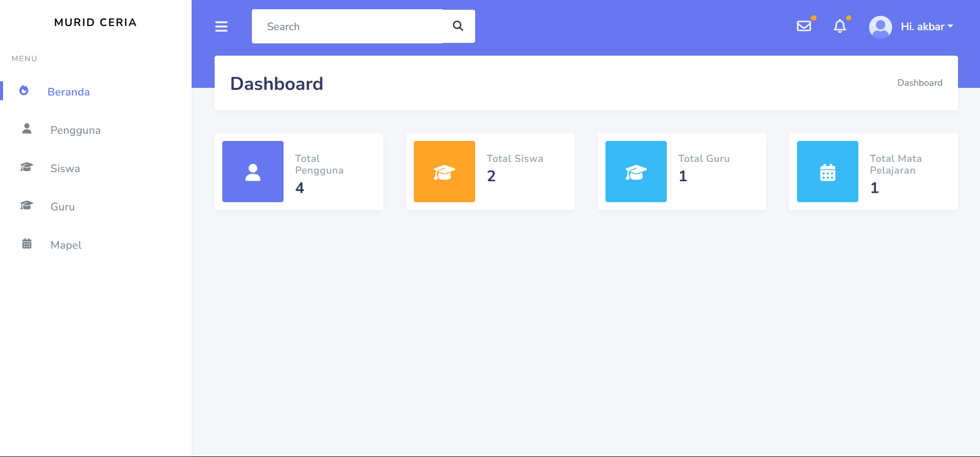Go to the Siswa menu item
This screenshot has height=457, width=980.
[x=96, y=168]
